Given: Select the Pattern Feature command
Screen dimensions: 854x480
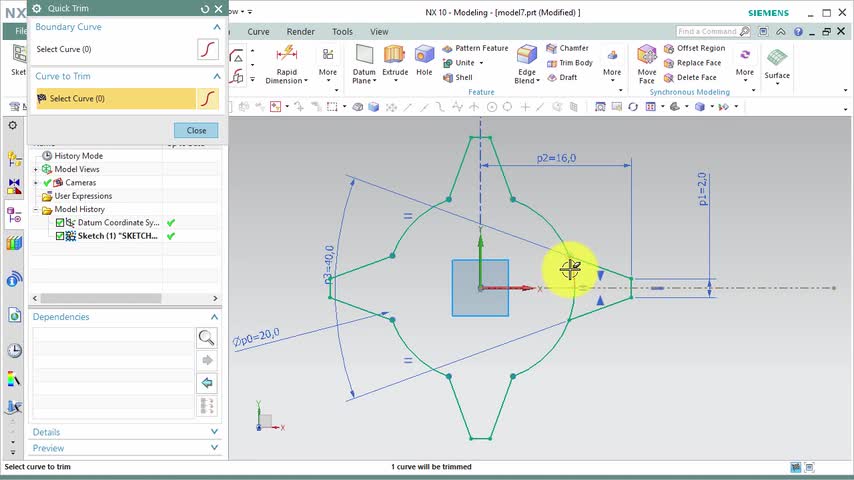Looking at the screenshot, I should click(x=475, y=48).
